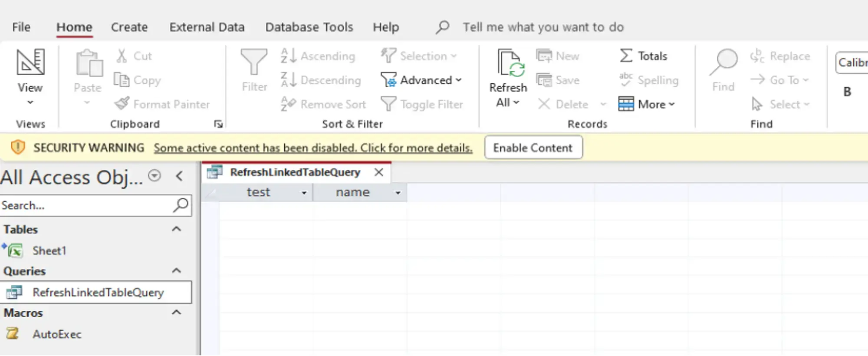The image size is (868, 356).
Task: Open the More records dropdown
Action: pos(647,104)
